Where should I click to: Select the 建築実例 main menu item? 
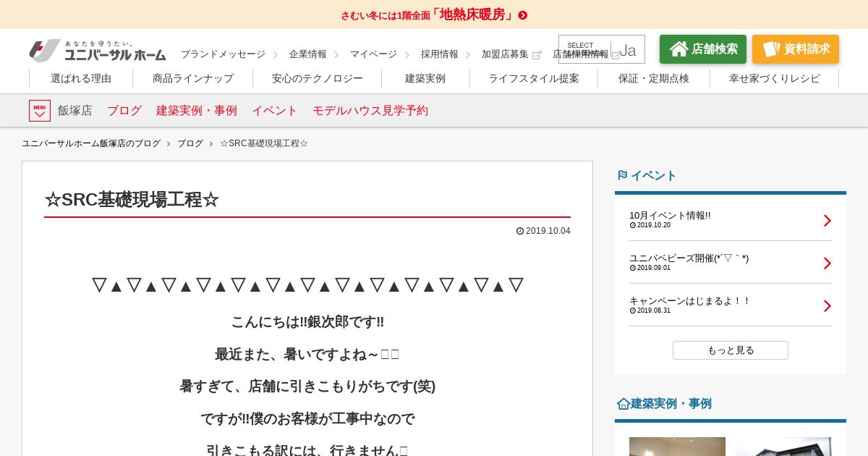tap(425, 78)
